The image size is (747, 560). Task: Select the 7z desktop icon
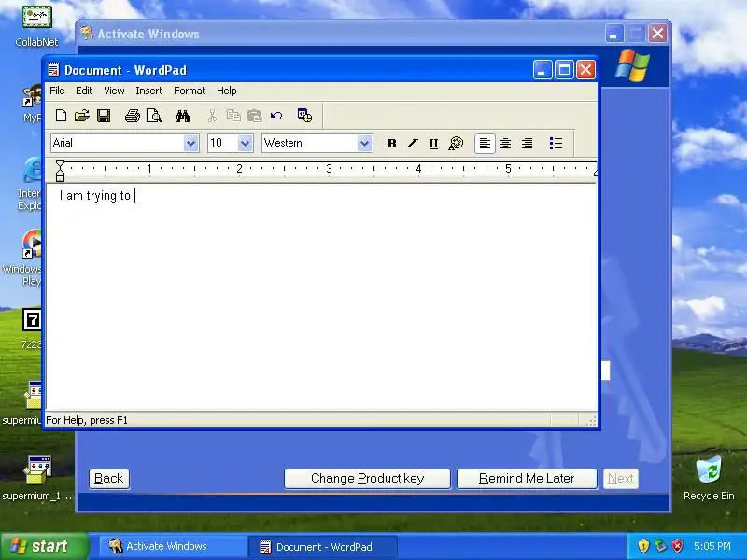[32, 329]
